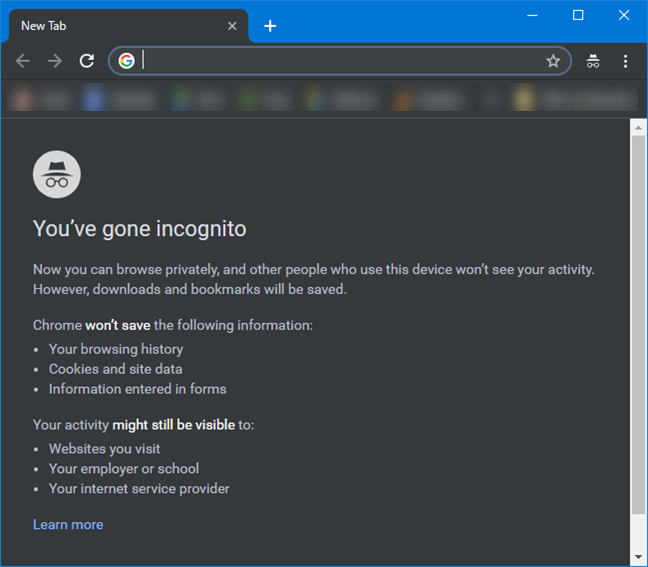Maximize the Chrome window
The image size is (648, 567).
click(578, 15)
